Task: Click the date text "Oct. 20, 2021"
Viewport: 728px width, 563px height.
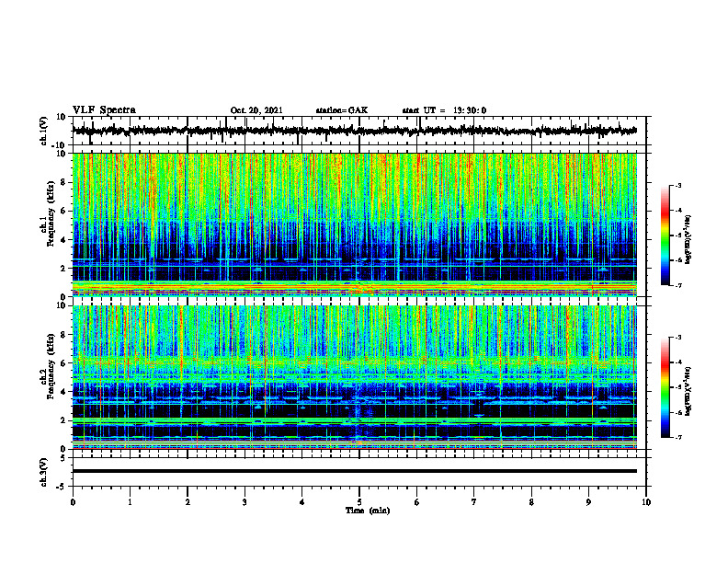Action: pos(256,110)
